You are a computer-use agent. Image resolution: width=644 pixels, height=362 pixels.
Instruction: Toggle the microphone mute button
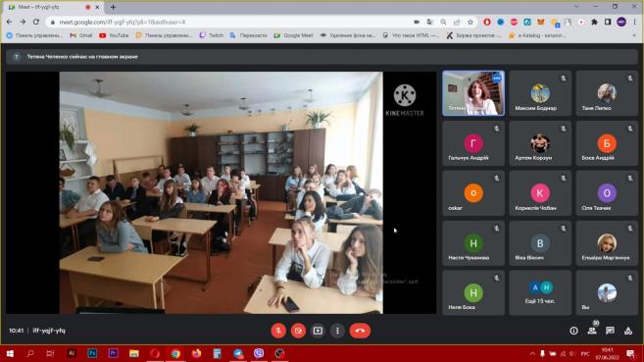tap(278, 331)
